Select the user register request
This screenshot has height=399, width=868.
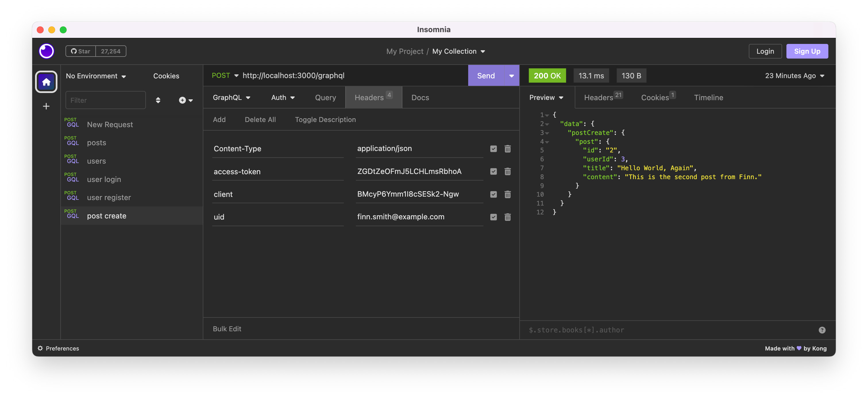132,197
